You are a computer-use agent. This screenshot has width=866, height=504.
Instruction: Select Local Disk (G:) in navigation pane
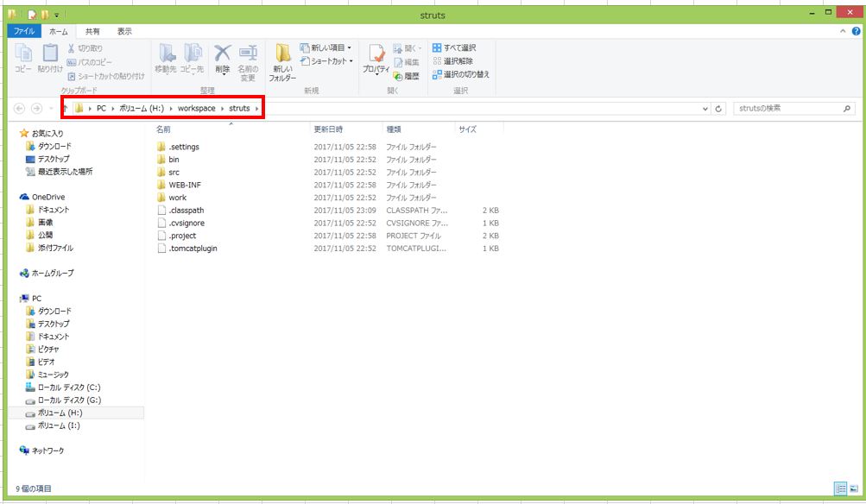pos(69,400)
